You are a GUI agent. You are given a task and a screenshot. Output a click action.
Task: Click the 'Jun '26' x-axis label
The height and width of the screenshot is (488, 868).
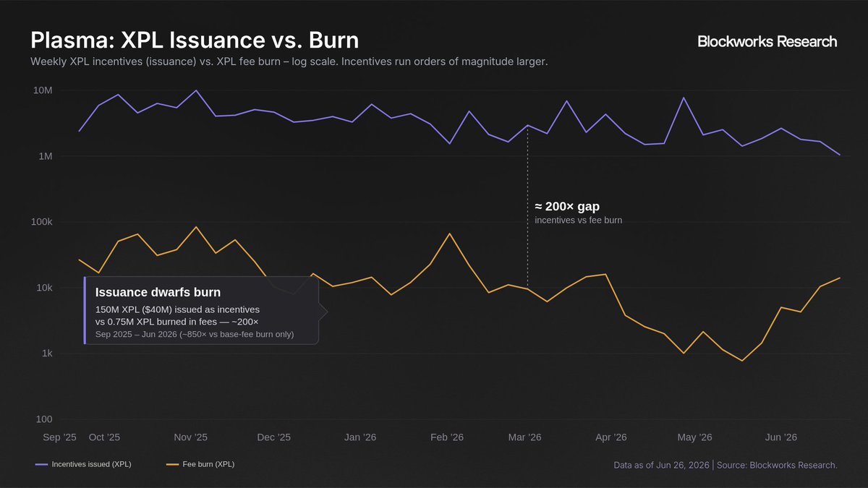point(781,437)
